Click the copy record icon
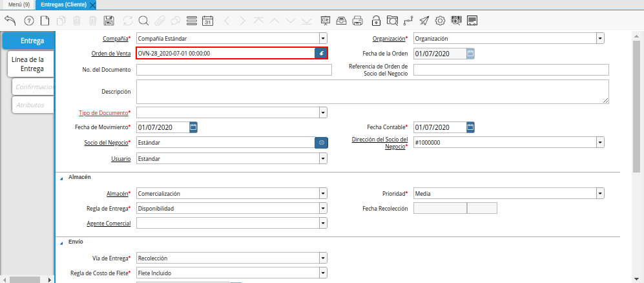644x283 pixels. (x=61, y=21)
